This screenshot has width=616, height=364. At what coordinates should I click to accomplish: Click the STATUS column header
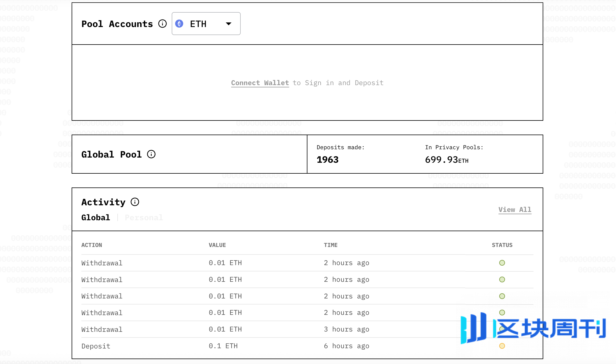tap(502, 245)
